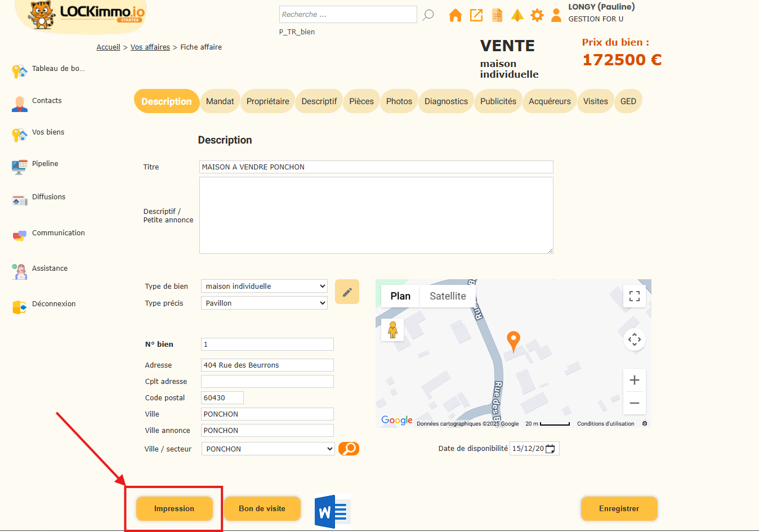Click into the Titre input field

pos(376,167)
